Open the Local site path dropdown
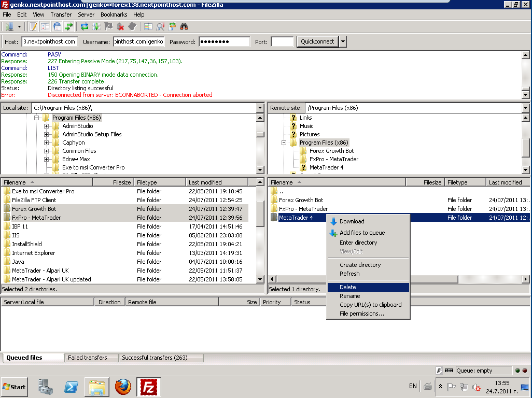 coord(260,108)
